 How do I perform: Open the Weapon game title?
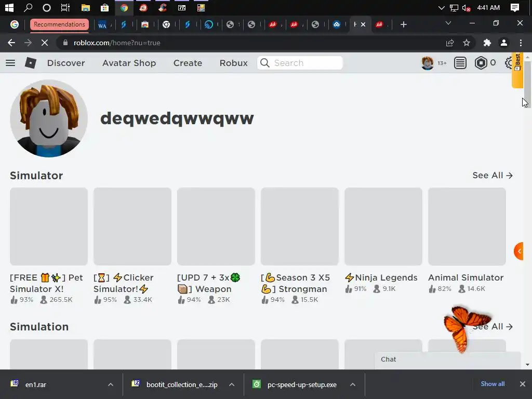tap(209, 283)
